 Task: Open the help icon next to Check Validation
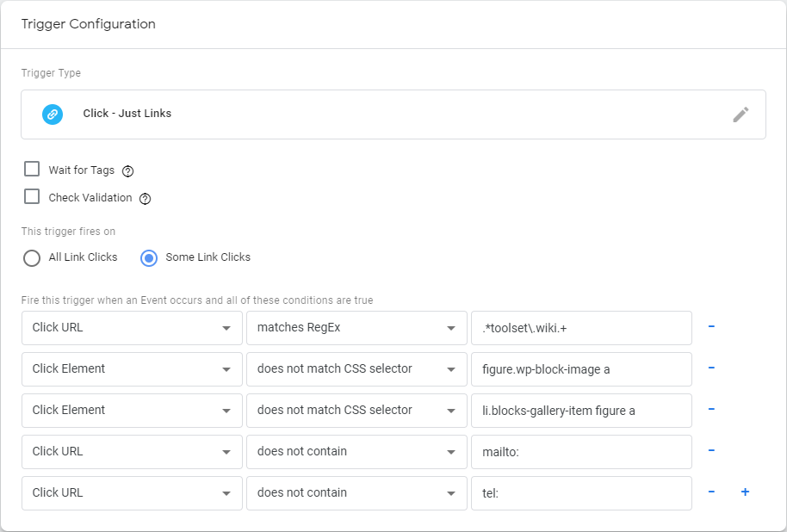[145, 199]
